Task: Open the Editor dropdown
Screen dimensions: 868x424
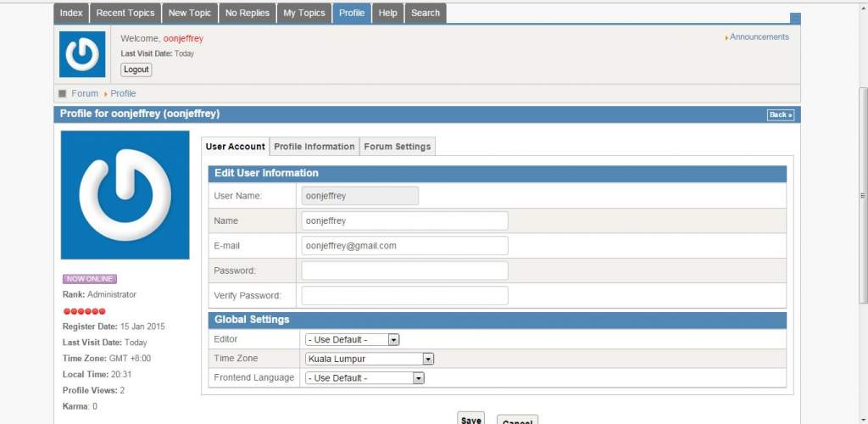Action: 352,339
